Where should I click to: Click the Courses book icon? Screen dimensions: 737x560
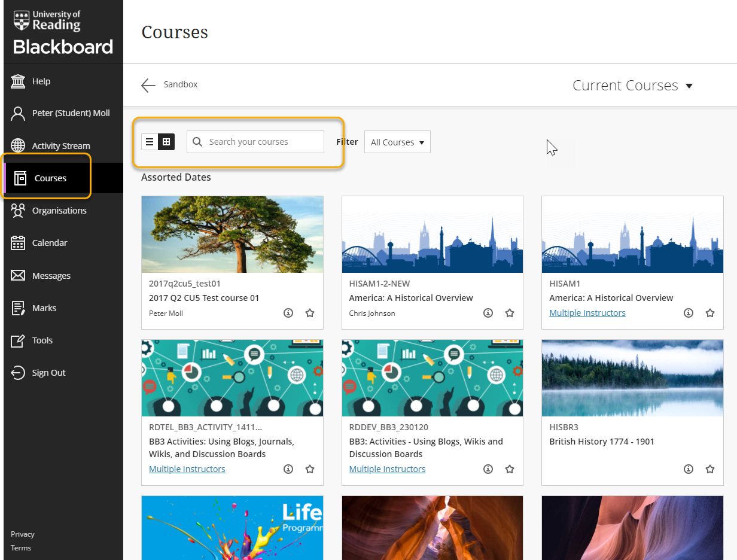pyautogui.click(x=20, y=178)
